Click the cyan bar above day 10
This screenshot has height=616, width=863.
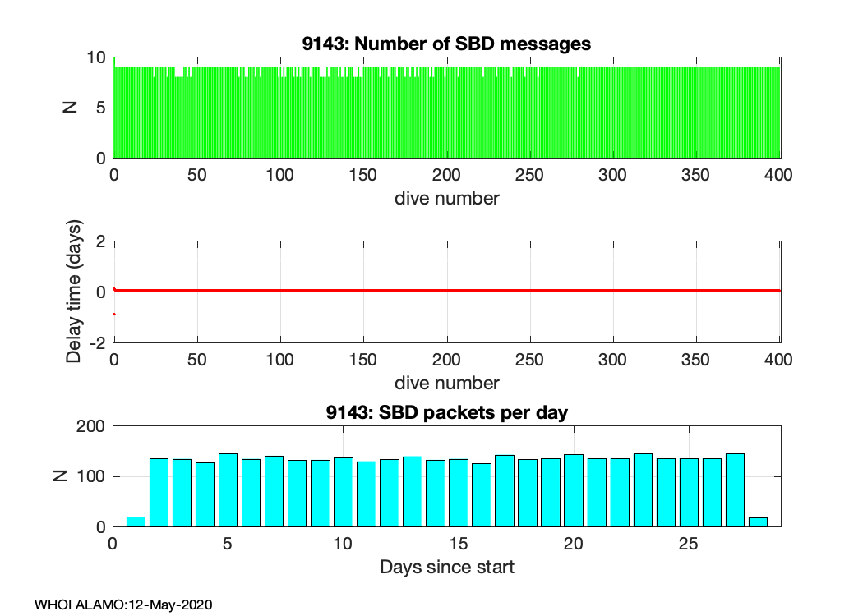pos(344,492)
